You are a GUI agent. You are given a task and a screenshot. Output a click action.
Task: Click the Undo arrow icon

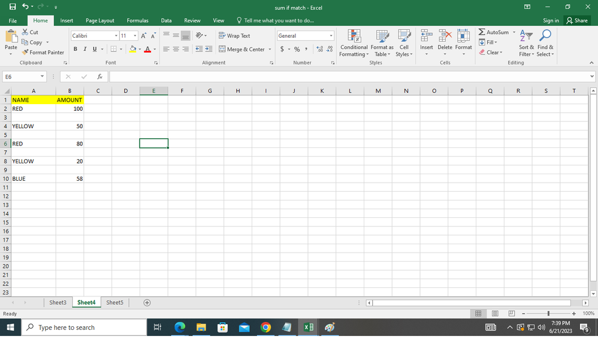(x=26, y=7)
